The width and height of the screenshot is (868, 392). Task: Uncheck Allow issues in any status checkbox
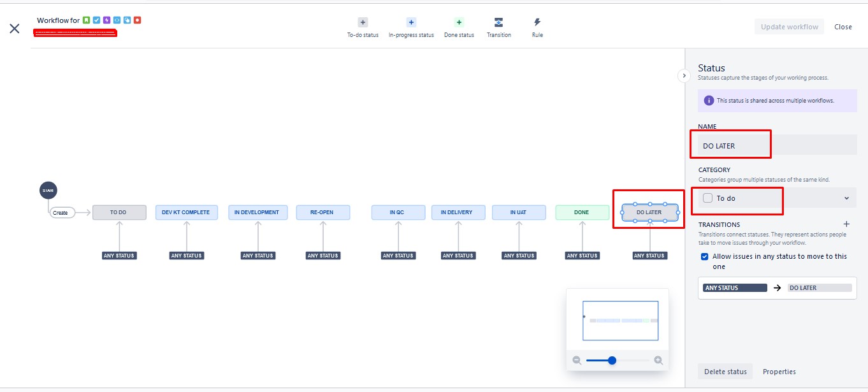coord(704,256)
